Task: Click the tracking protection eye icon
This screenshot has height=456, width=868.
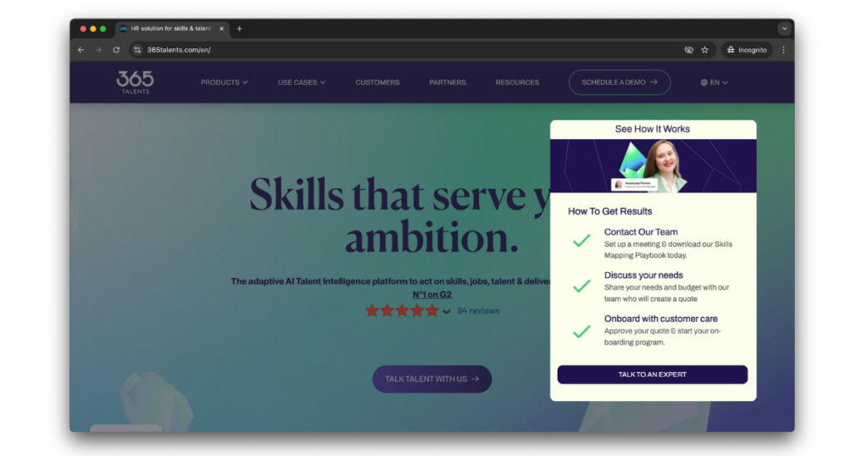Action: pos(688,50)
